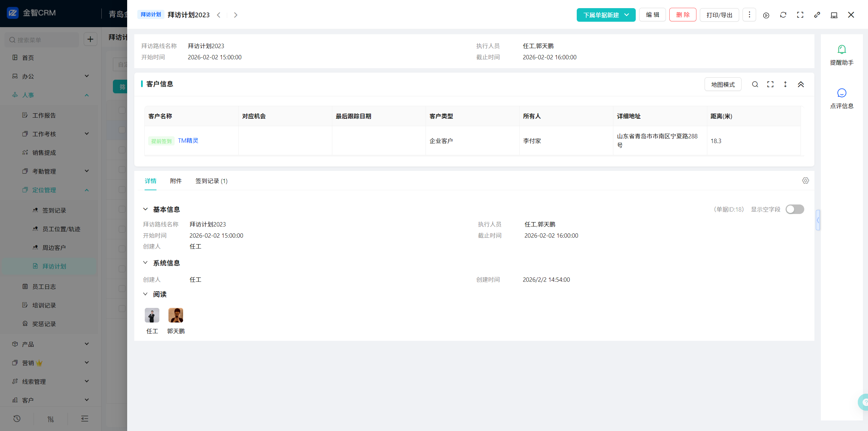Image resolution: width=868 pixels, height=431 pixels.
Task: Open detail tab settings gear icon
Action: coord(805,181)
